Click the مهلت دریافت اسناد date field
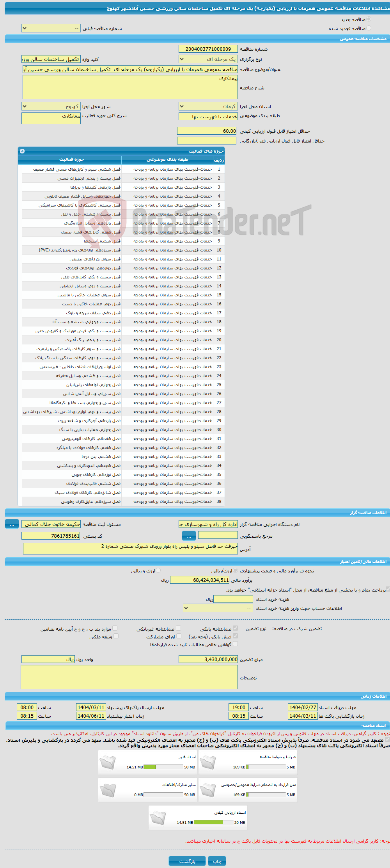 tap(303, 707)
